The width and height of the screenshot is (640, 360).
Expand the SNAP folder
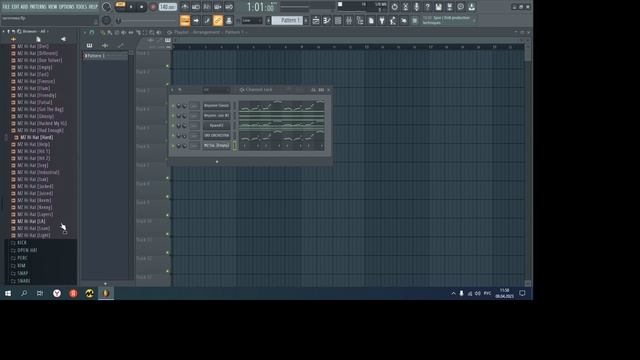tap(22, 273)
